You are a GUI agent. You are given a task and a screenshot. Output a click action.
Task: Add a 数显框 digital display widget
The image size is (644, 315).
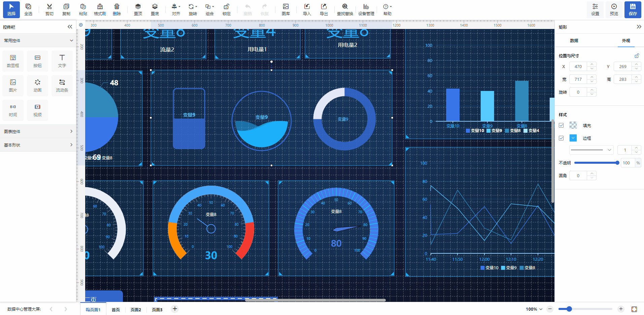[13, 61]
